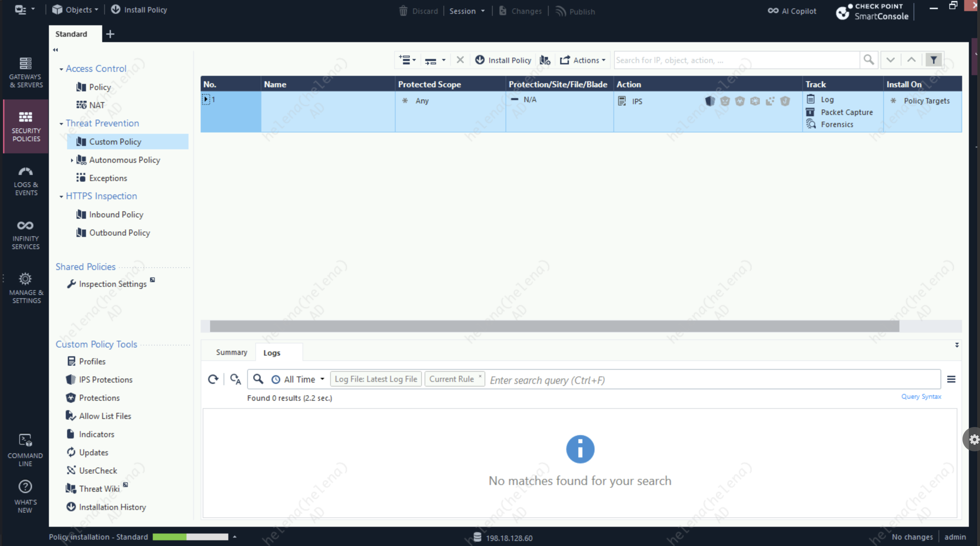Open Manage & Settings view
This screenshot has width=980, height=546.
click(x=26, y=288)
